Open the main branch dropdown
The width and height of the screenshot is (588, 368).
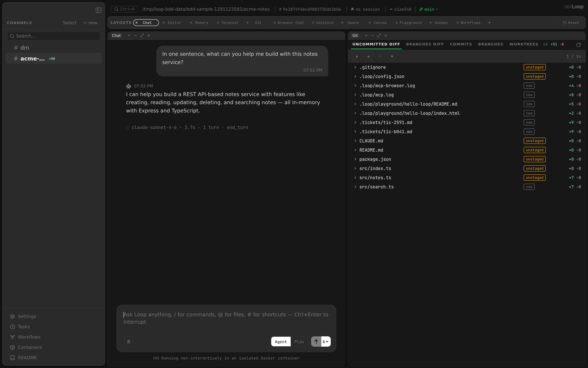429,9
